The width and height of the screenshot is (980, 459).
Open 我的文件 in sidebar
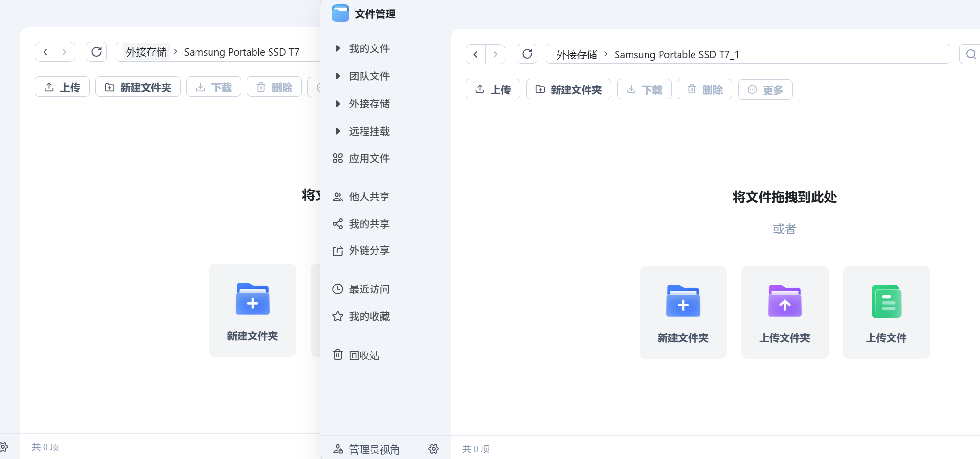[369, 48]
